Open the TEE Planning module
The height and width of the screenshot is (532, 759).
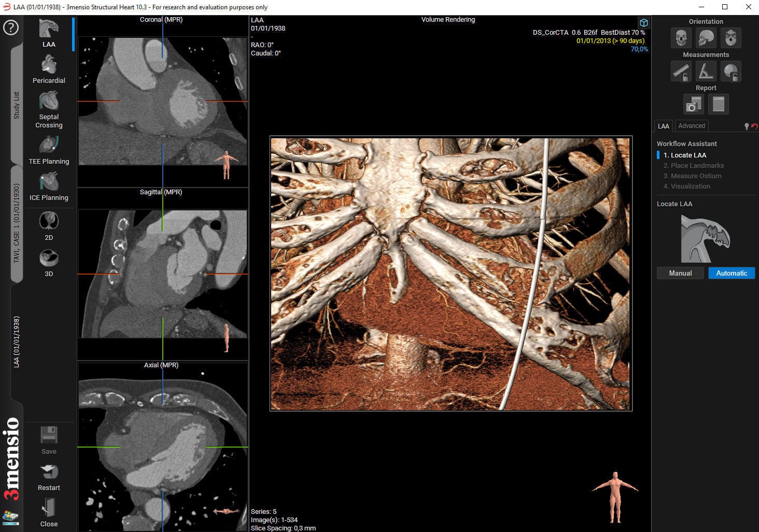tap(49, 149)
